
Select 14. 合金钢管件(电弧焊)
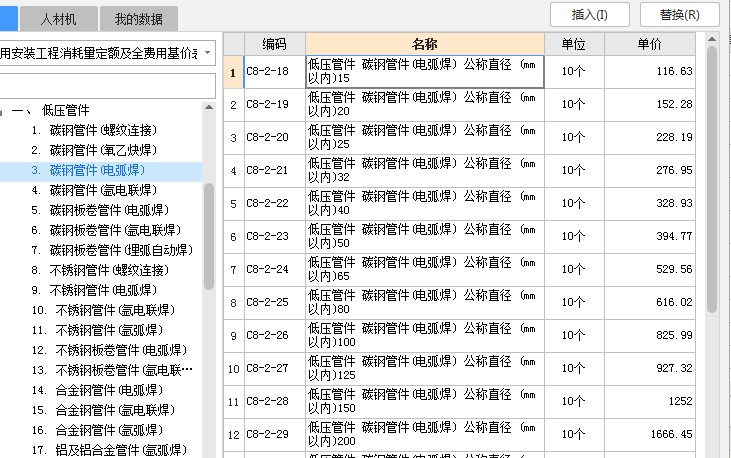(97, 390)
